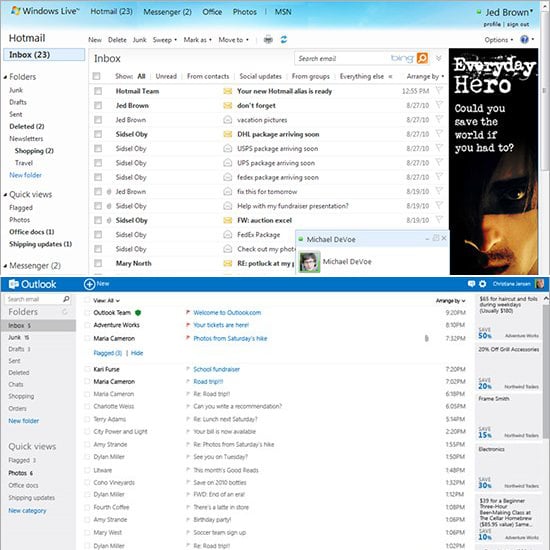
Task: Click the print icon in Hotmail toolbar
Action: 268,40
